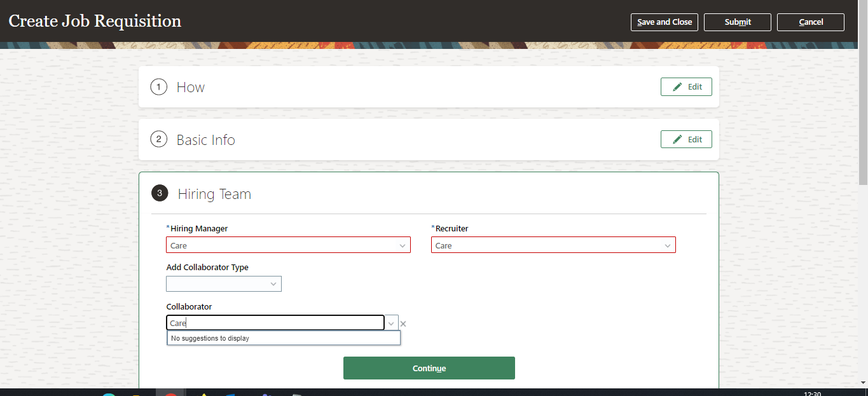Click the pencil Edit icon on Basic Info

point(677,139)
